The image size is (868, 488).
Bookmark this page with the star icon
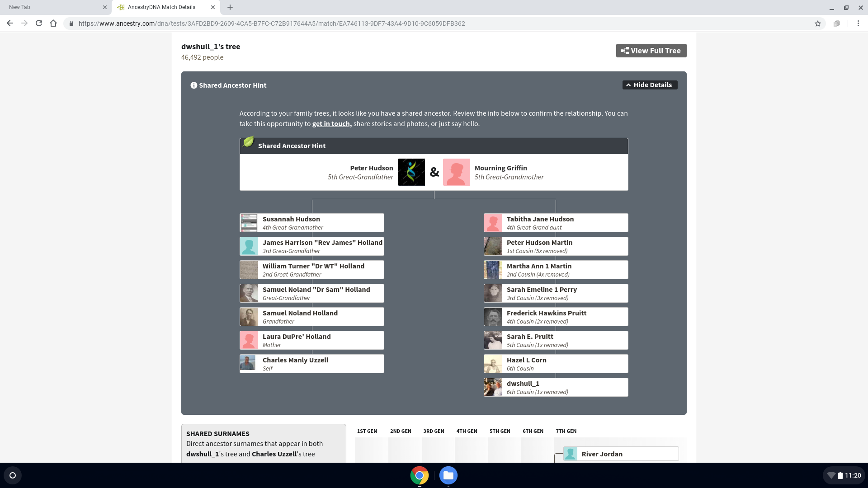tap(817, 23)
